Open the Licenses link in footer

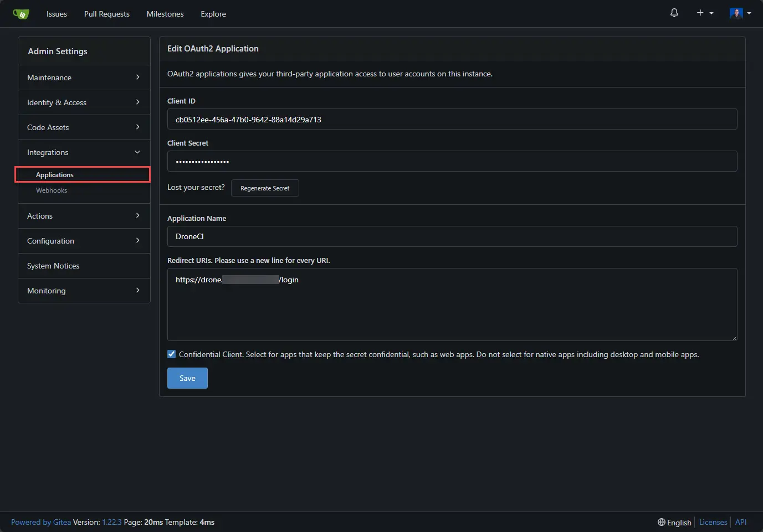tap(713, 522)
